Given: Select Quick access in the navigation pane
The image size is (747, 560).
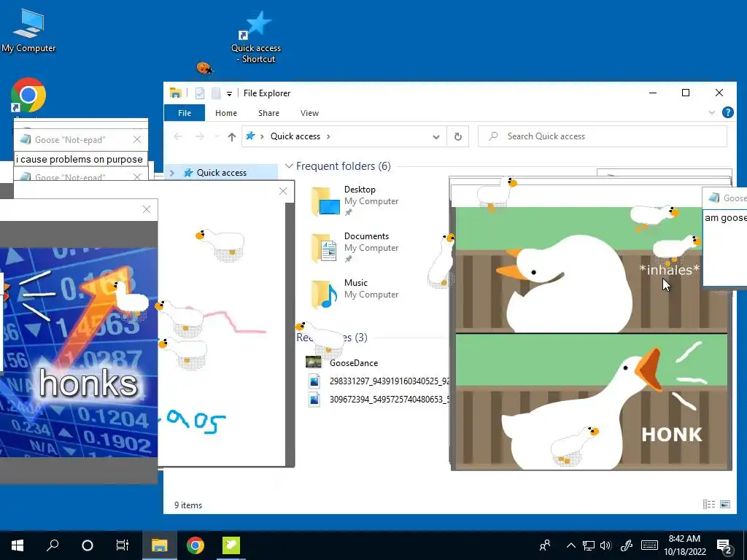Looking at the screenshot, I should 222,173.
